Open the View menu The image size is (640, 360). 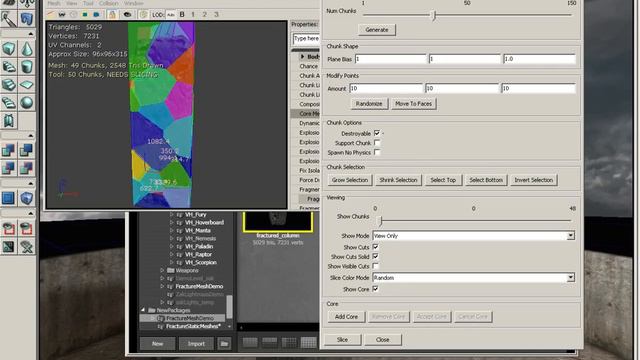(x=71, y=3)
